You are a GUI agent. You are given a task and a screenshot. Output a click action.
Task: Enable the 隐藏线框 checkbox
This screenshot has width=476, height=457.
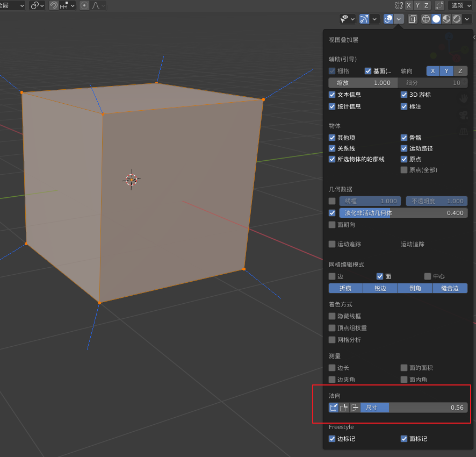coord(332,316)
